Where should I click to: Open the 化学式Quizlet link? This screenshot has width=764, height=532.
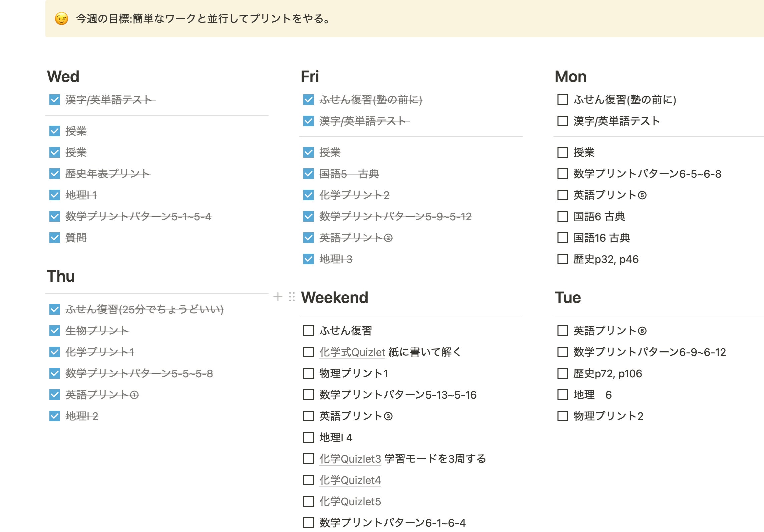point(352,352)
